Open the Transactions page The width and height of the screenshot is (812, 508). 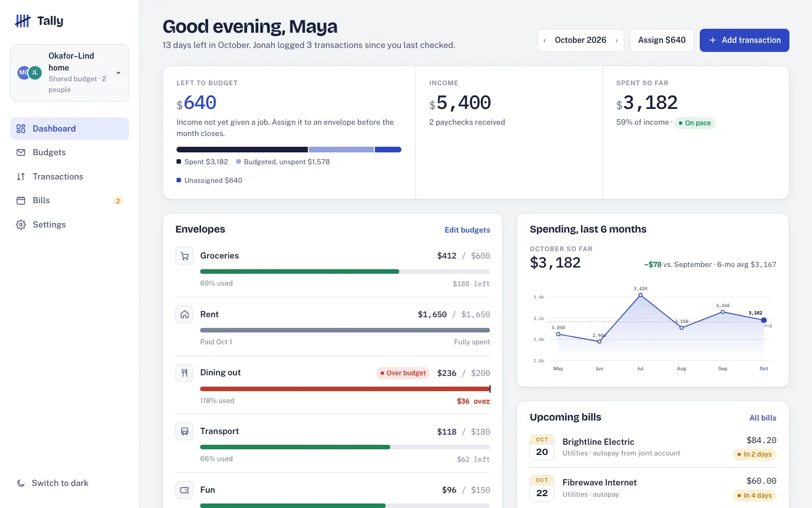[69, 177]
